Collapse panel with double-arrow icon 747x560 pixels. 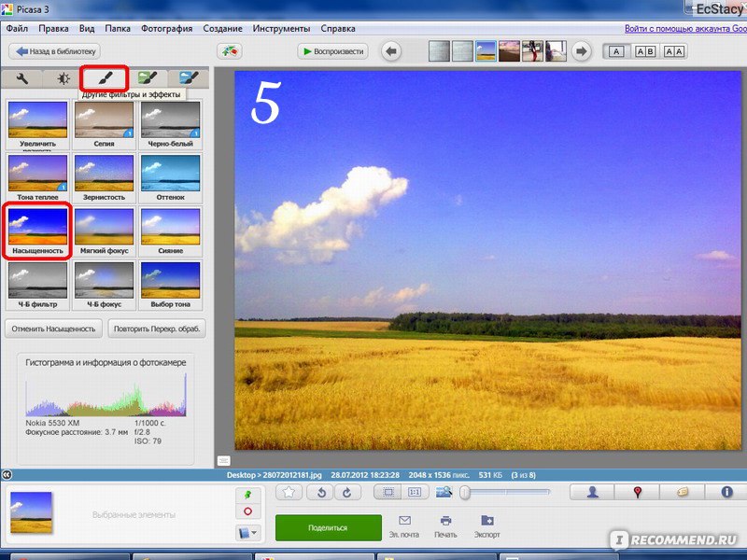pyautogui.click(x=7, y=475)
